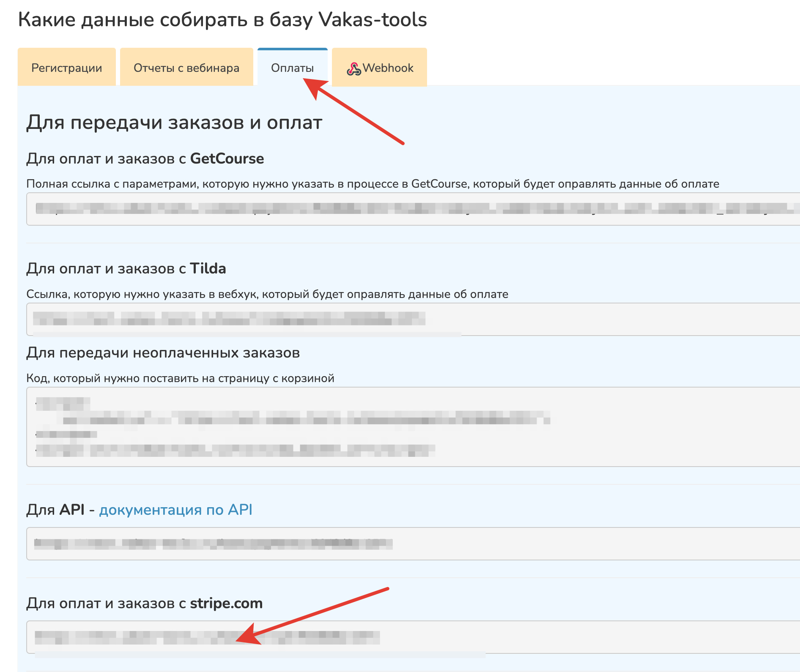This screenshot has width=800, height=672.
Task: Open the документация по API link
Action: tap(175, 510)
